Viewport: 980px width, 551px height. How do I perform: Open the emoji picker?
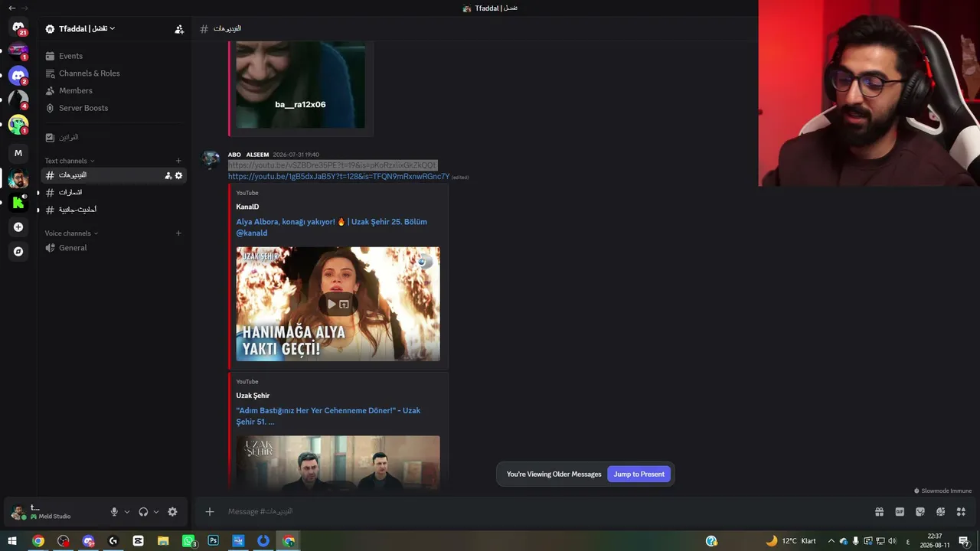coord(940,512)
